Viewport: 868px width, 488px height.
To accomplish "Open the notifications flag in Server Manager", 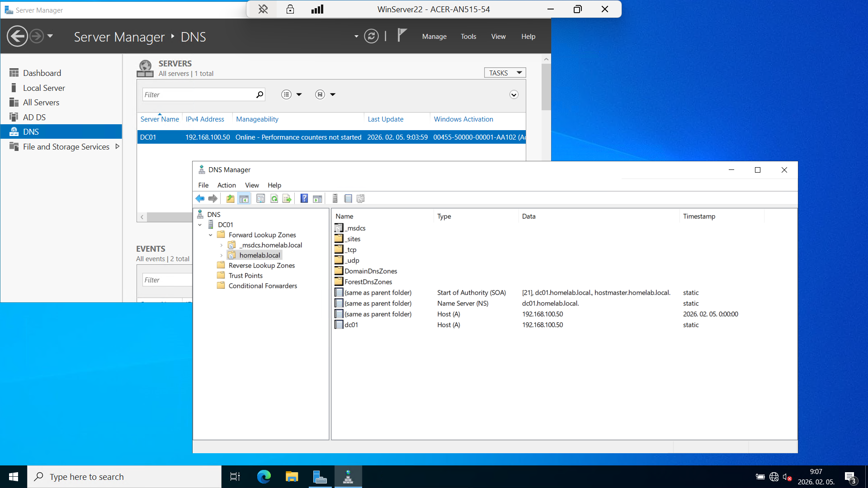I will [401, 35].
